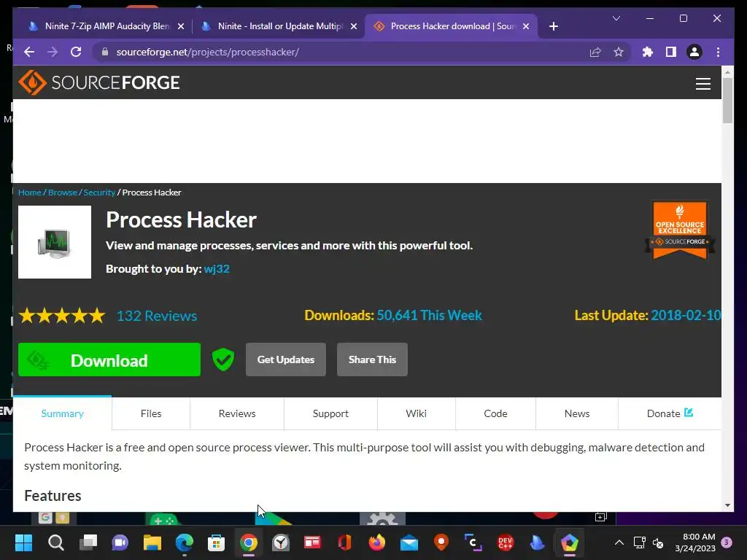The width and height of the screenshot is (747, 560).
Task: Click the Get Updates button
Action: click(286, 359)
